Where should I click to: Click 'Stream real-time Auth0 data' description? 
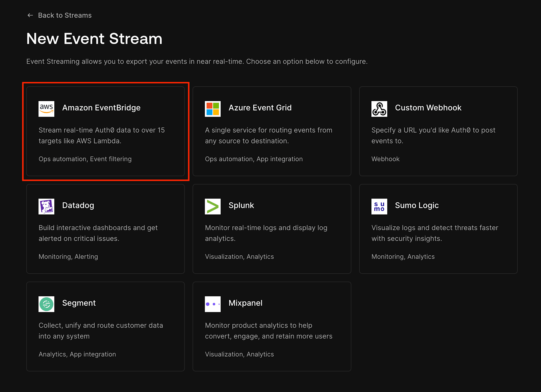pos(102,136)
